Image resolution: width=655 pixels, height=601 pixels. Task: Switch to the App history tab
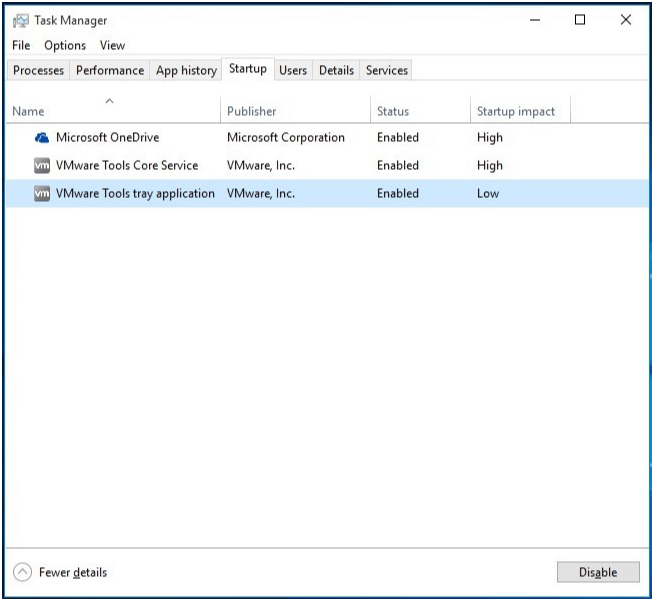(x=186, y=70)
